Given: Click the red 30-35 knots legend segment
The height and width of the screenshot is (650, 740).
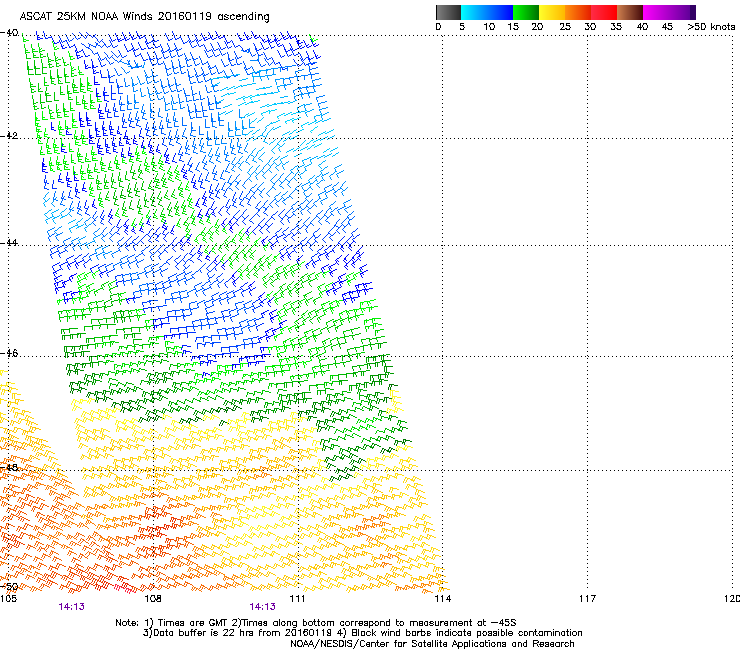Looking at the screenshot, I should [604, 12].
